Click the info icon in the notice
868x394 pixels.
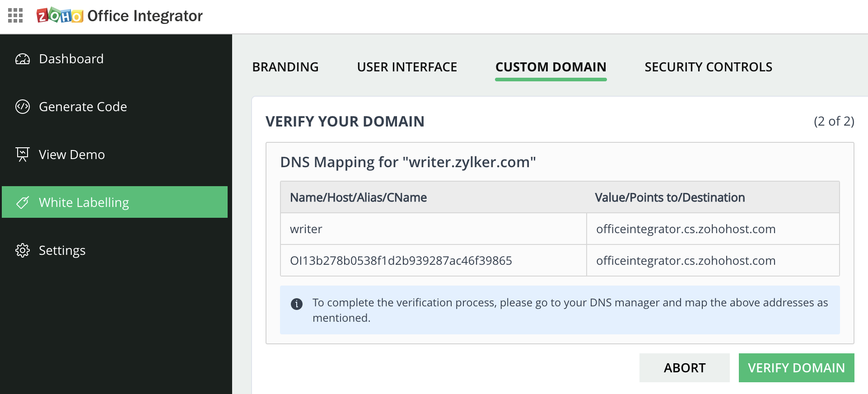click(297, 304)
